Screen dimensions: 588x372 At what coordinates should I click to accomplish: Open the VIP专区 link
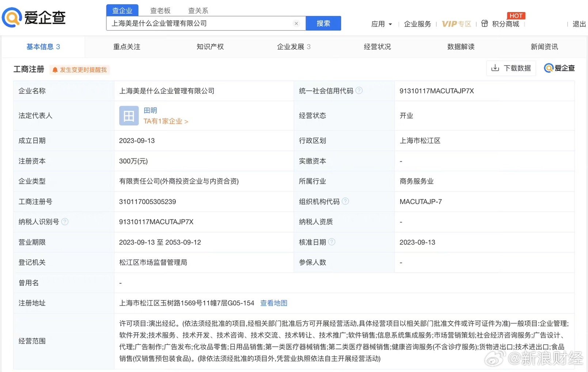(456, 24)
